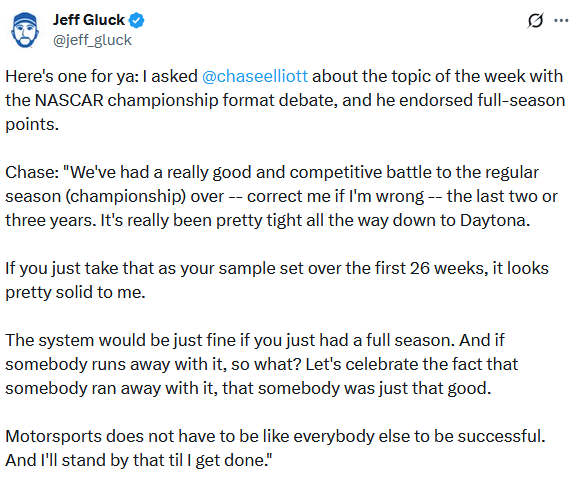The width and height of the screenshot is (584, 490).
Task: Click the line beginning 'Chase: "We've had'
Action: click(x=272, y=173)
